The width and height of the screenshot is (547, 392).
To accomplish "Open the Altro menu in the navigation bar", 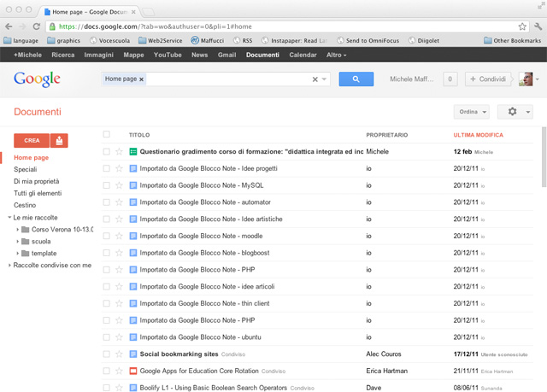I will coord(336,55).
